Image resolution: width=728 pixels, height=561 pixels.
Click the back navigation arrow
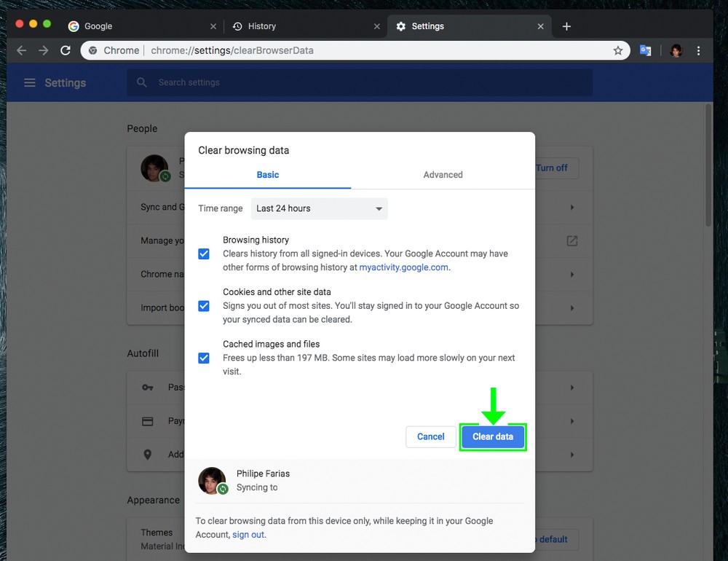click(x=21, y=50)
